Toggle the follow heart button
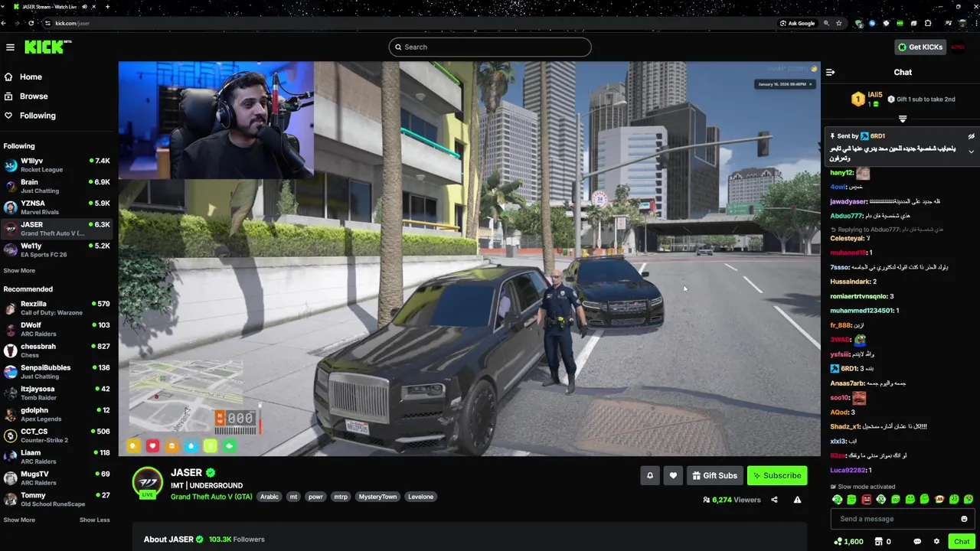The image size is (980, 551). [x=673, y=475]
